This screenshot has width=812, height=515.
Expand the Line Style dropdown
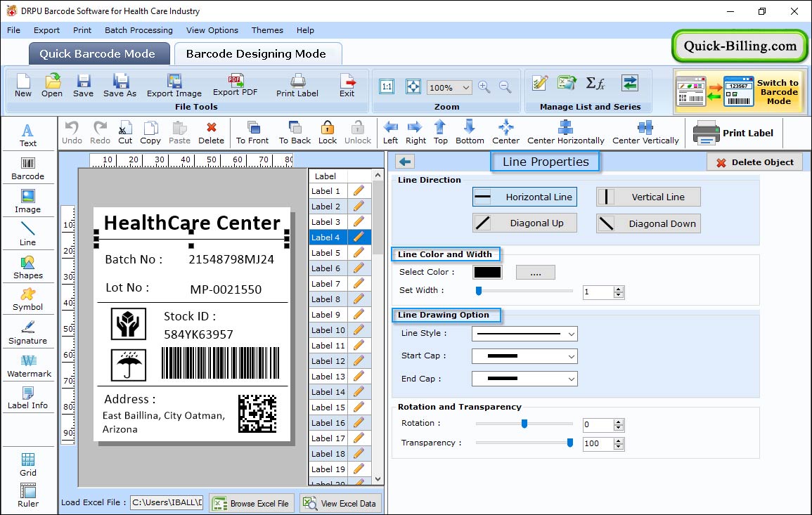point(524,334)
